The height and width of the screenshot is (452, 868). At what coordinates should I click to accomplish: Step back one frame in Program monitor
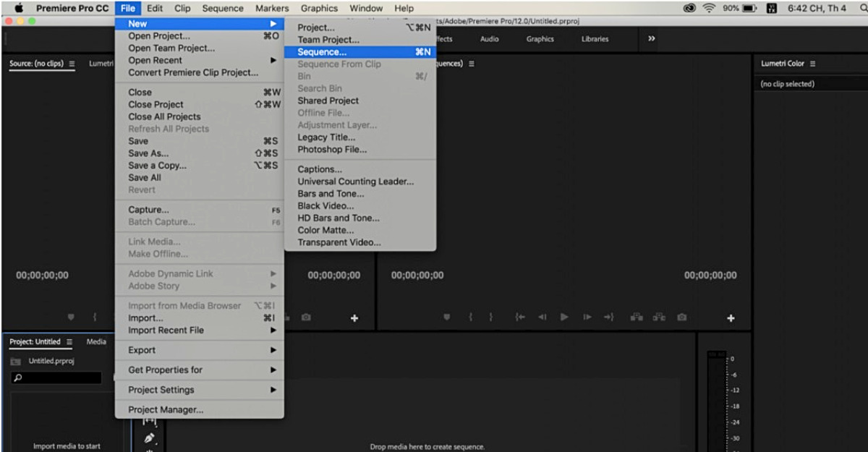(x=542, y=317)
